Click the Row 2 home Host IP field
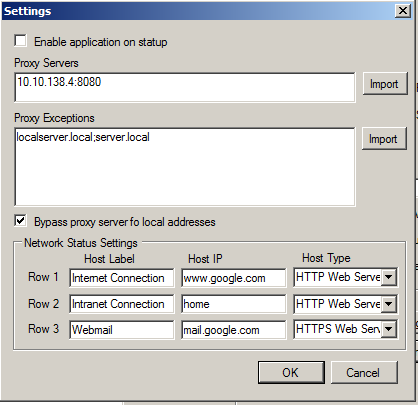The height and width of the screenshot is (405, 418). [x=234, y=304]
